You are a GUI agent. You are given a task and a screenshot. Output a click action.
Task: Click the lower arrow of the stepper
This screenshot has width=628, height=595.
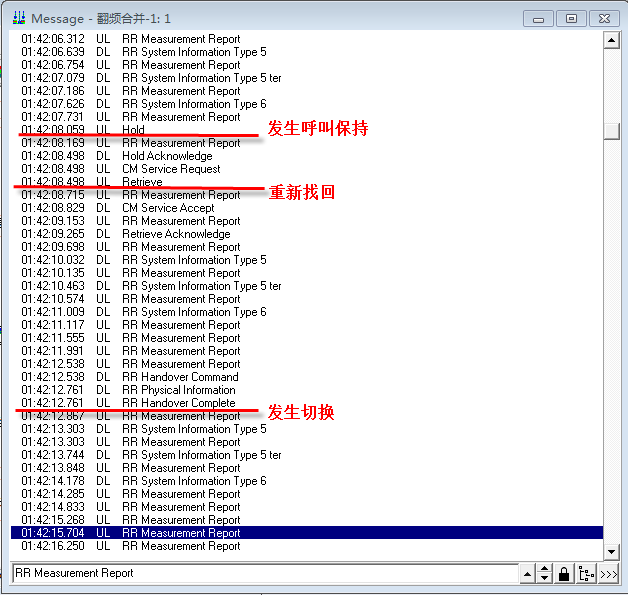tap(544, 579)
